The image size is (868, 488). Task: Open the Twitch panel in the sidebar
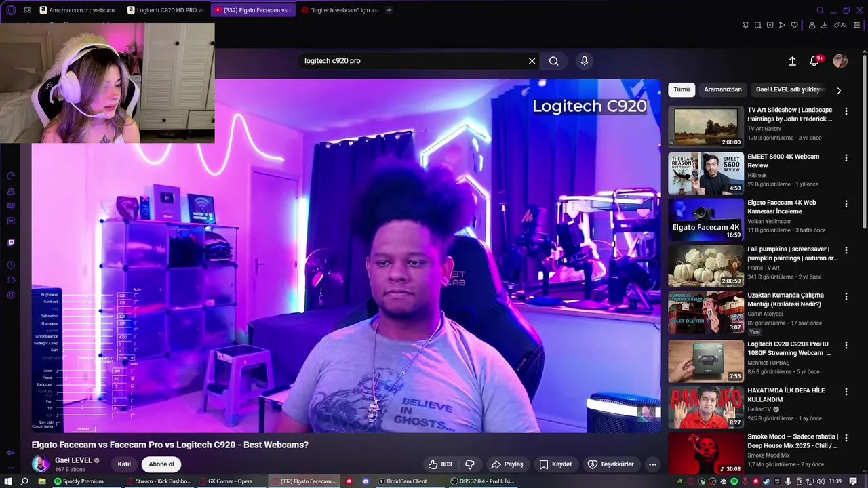(x=11, y=243)
